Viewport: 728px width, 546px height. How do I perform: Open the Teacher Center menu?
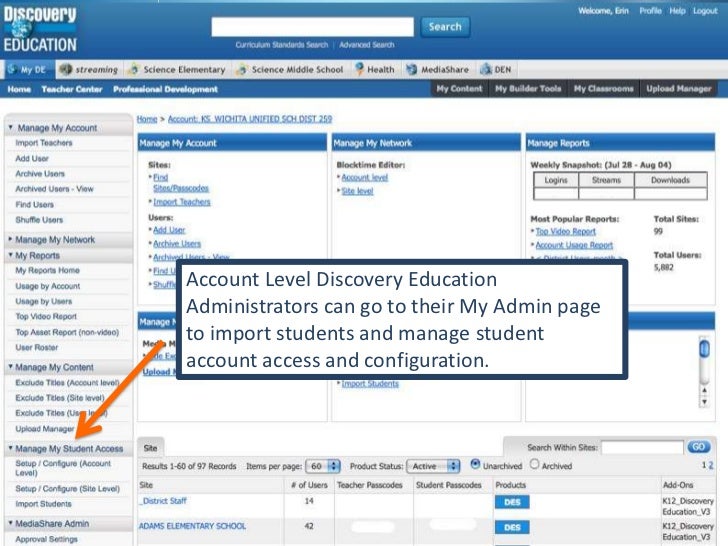[x=72, y=89]
